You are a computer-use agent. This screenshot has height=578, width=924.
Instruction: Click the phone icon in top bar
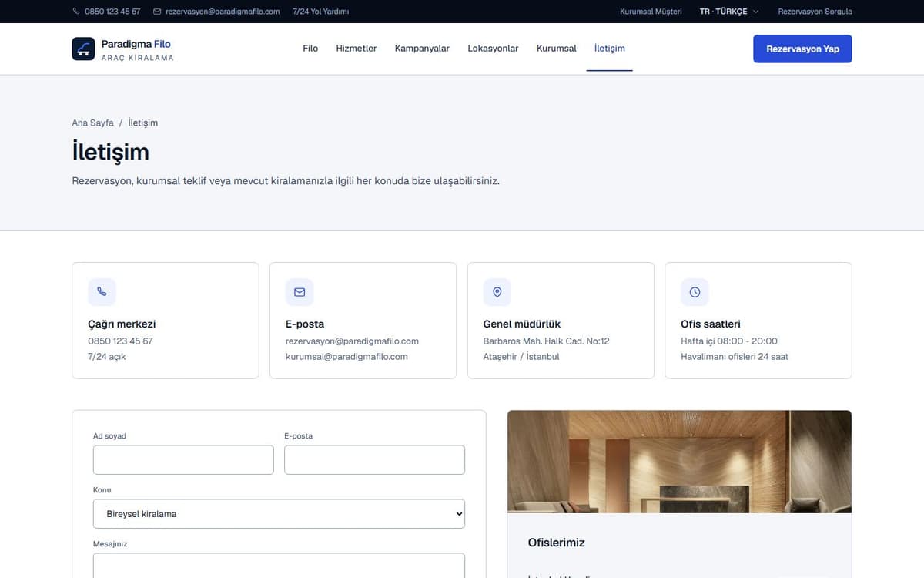pyautogui.click(x=76, y=12)
